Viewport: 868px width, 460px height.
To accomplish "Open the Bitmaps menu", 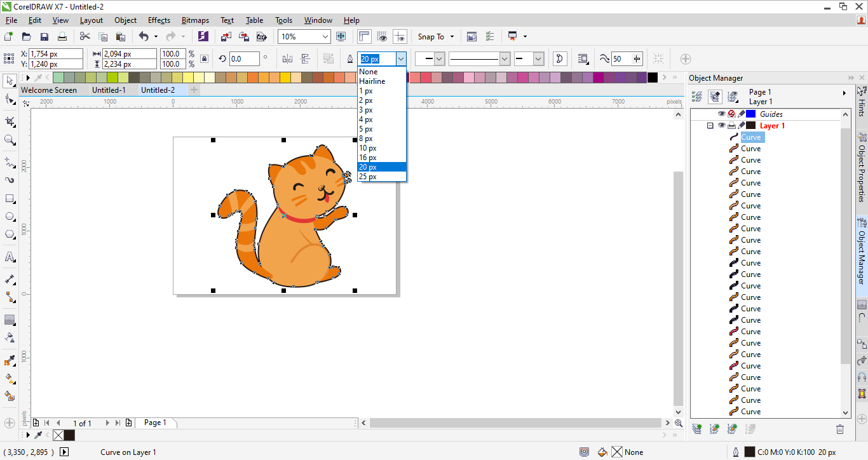I will pyautogui.click(x=195, y=20).
